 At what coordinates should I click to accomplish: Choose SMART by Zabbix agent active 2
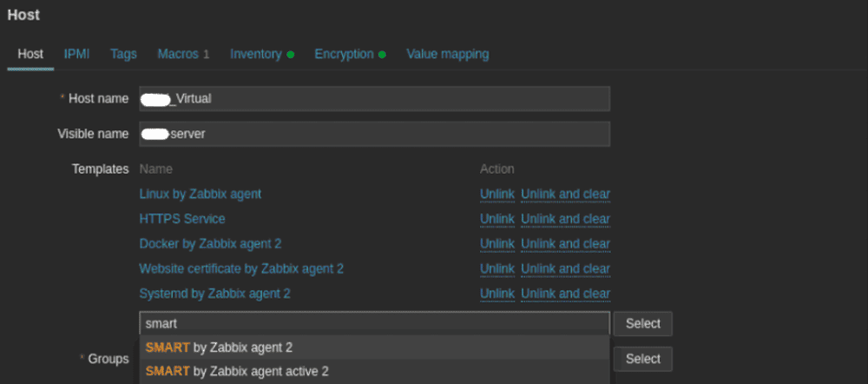pyautogui.click(x=237, y=372)
